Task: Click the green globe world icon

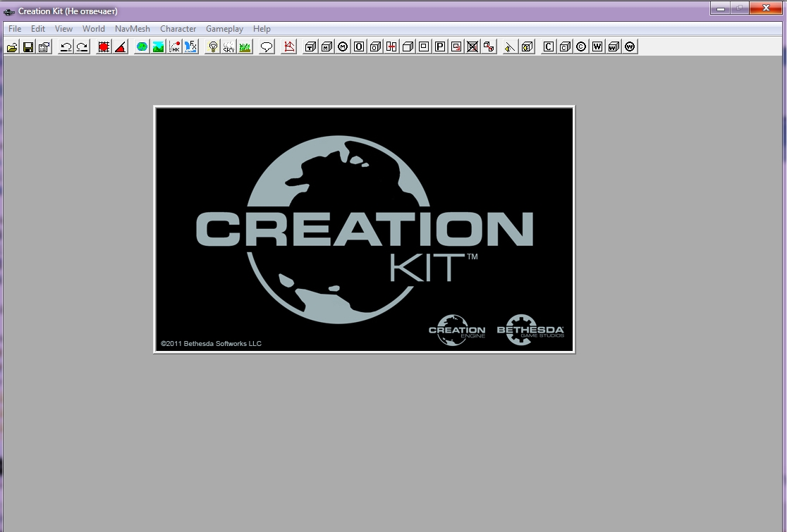Action: point(142,47)
